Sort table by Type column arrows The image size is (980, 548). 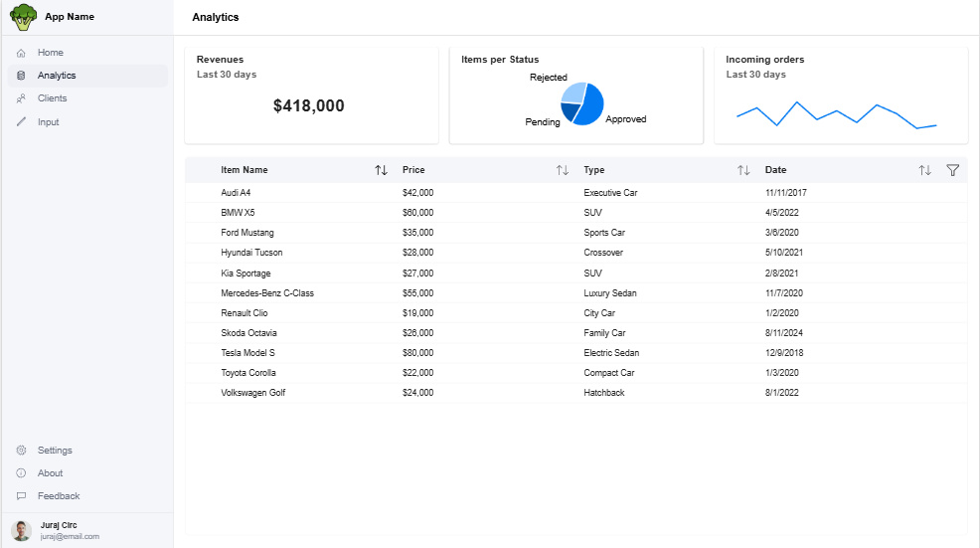pos(743,170)
